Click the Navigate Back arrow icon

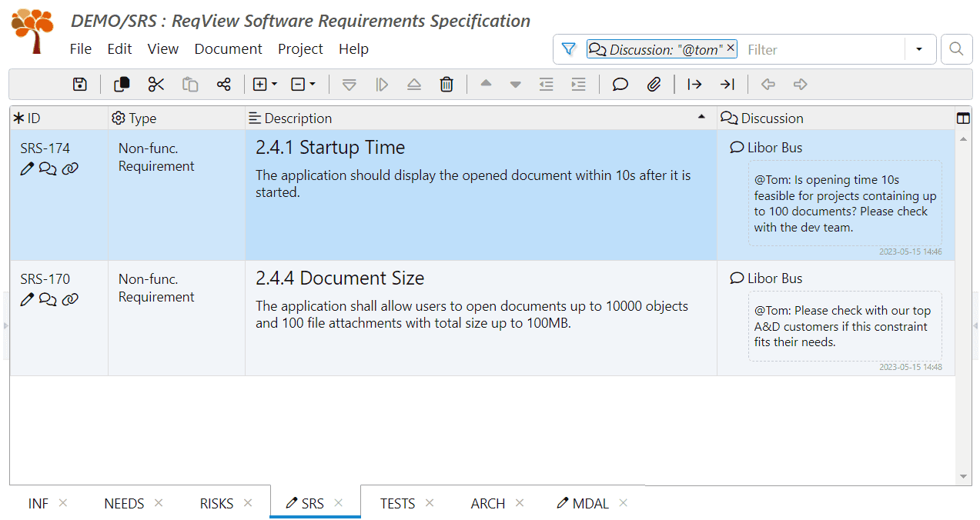point(768,85)
